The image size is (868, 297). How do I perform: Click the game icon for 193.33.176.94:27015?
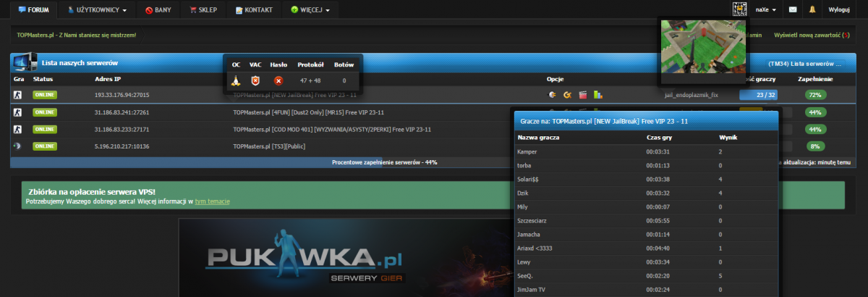point(17,94)
